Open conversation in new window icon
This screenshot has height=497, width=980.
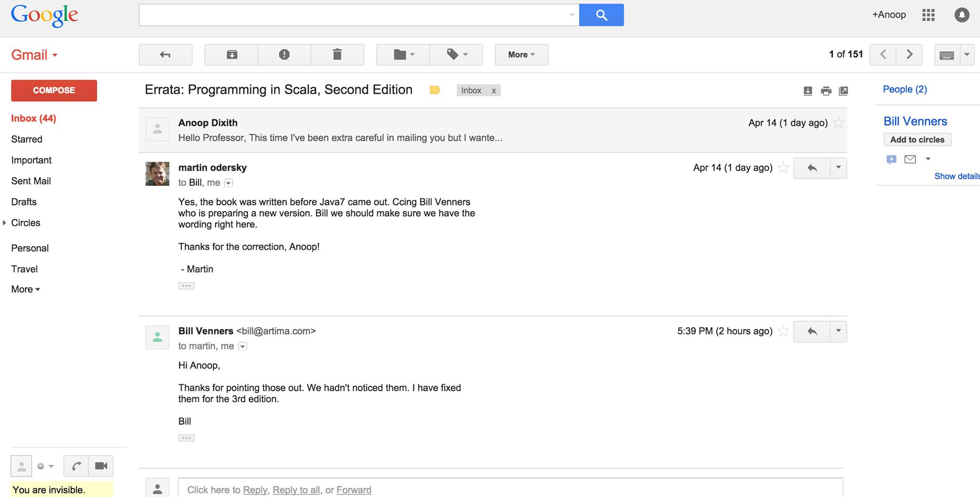[844, 91]
